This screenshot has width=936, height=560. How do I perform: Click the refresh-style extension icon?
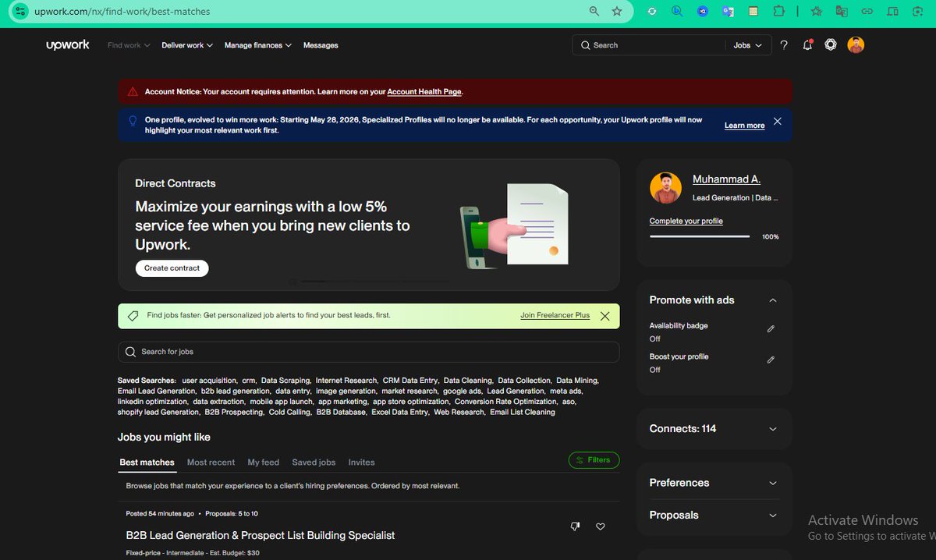652,12
